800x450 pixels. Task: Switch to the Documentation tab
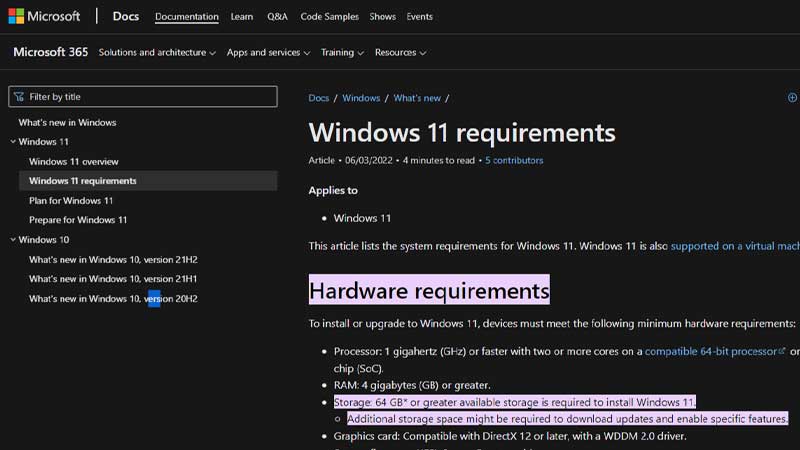(187, 16)
